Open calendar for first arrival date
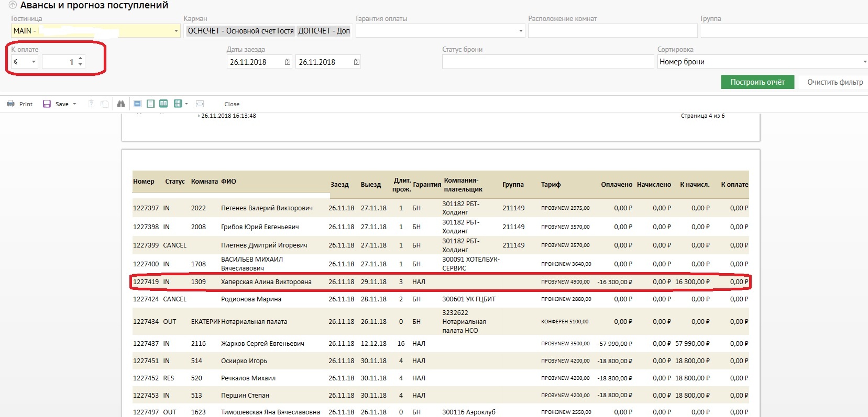 (288, 62)
